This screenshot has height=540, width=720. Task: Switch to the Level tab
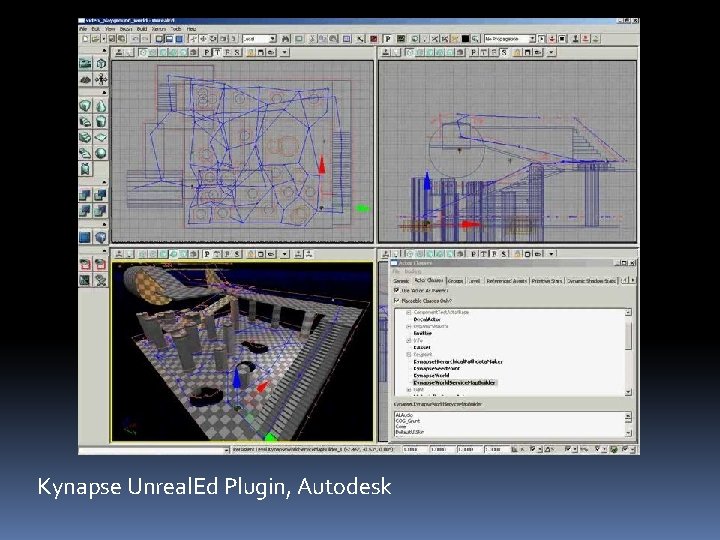point(475,281)
